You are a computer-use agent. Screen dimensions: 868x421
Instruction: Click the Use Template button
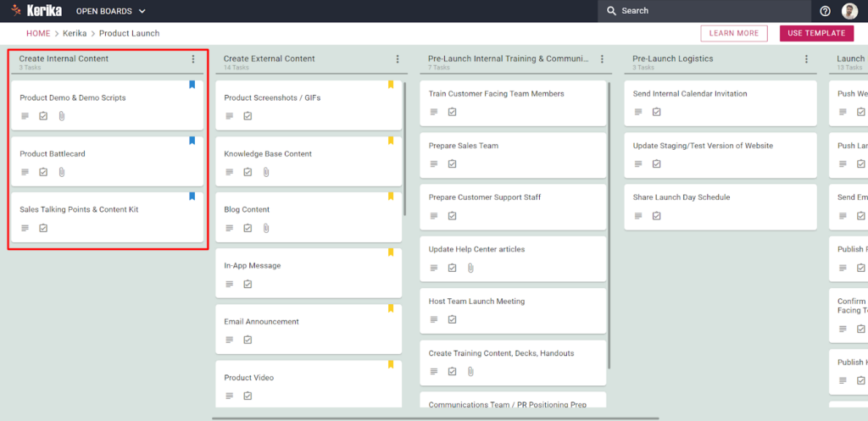tap(816, 33)
